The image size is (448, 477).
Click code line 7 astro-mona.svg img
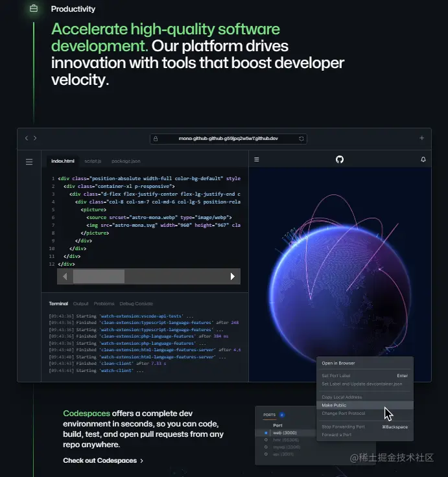coord(163,225)
